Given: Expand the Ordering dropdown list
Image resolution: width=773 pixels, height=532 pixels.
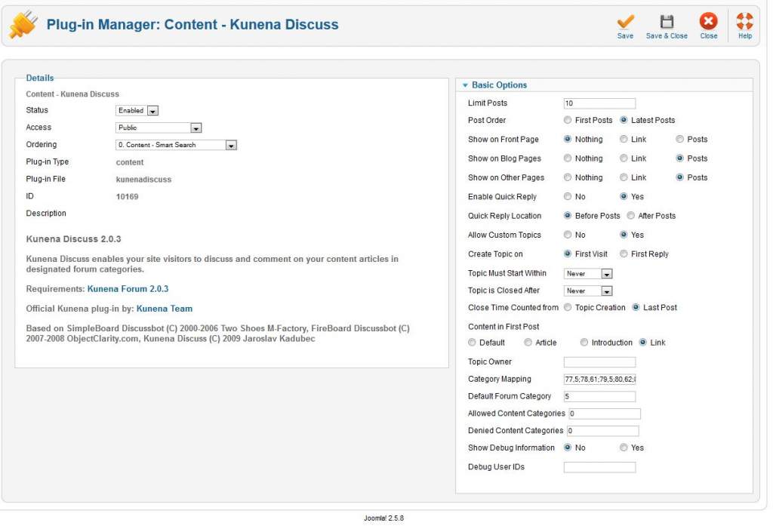Looking at the screenshot, I should 177,145.
